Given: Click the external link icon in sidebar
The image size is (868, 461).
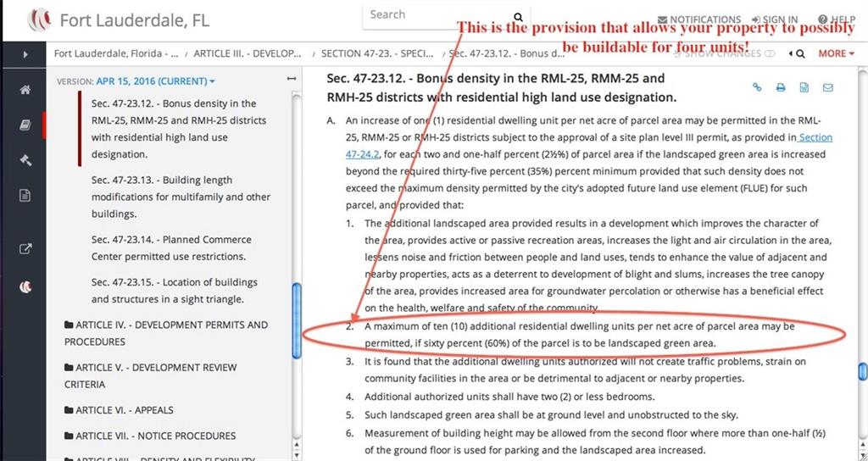Looking at the screenshot, I should (25, 249).
